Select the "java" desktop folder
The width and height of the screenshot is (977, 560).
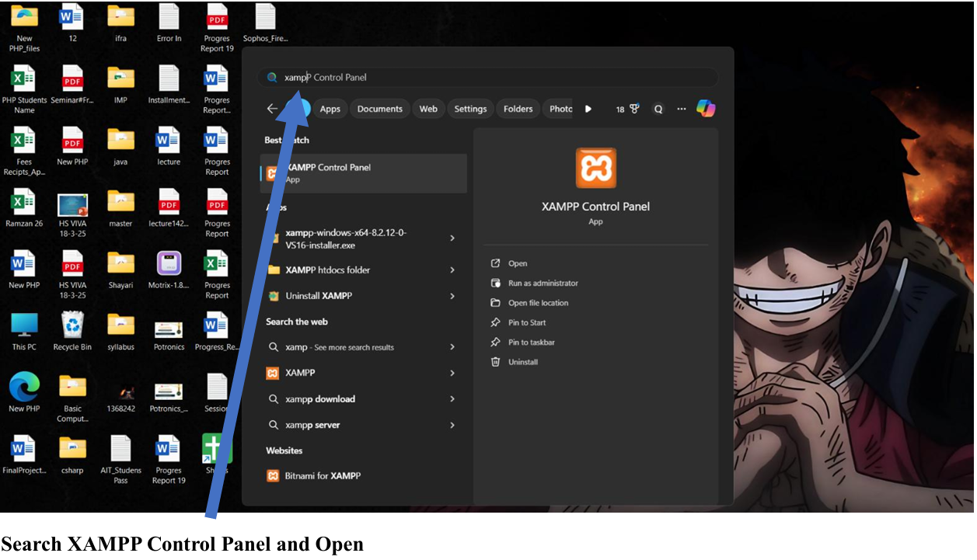pyautogui.click(x=120, y=146)
